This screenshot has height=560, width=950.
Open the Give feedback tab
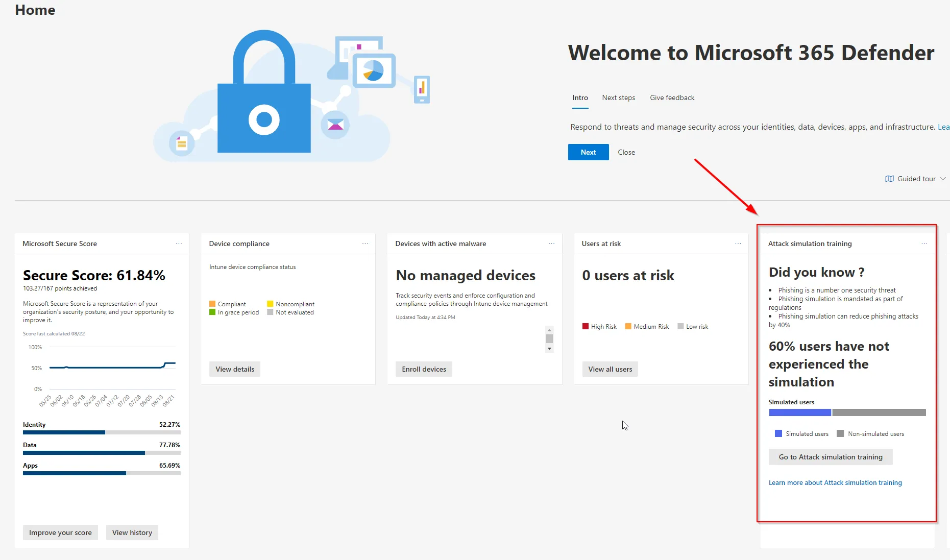coord(672,98)
